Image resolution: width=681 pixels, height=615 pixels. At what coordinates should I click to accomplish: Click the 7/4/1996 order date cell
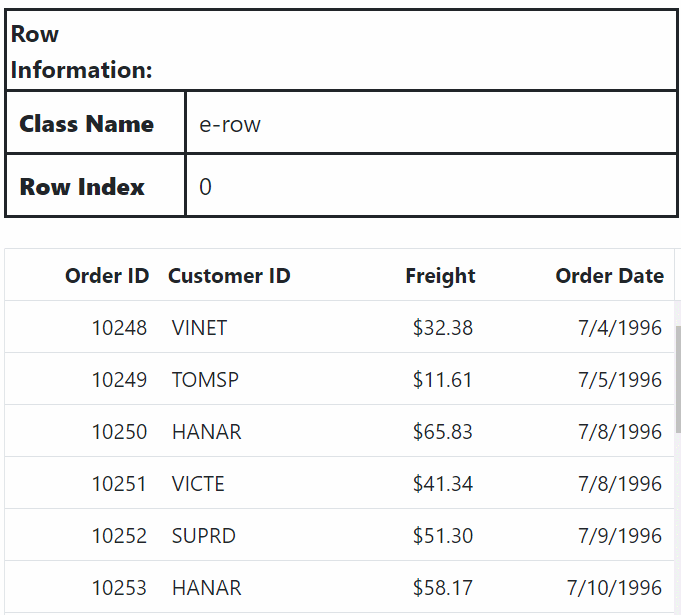point(620,328)
